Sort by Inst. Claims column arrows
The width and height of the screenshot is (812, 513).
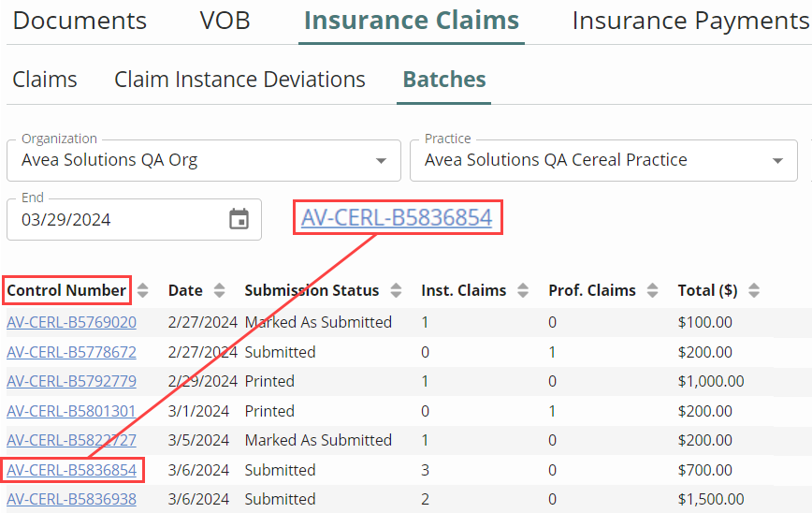pyautogui.click(x=523, y=290)
